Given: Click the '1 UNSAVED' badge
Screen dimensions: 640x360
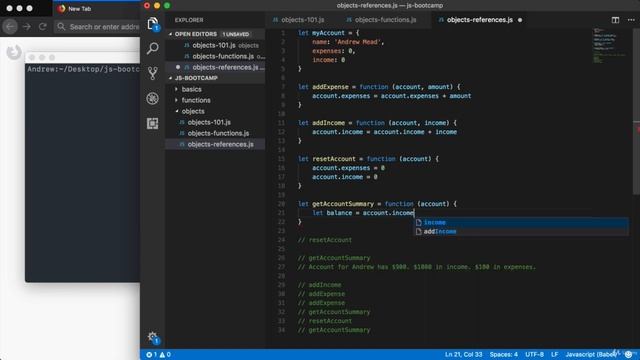Looking at the screenshot, I should click(x=236, y=34).
